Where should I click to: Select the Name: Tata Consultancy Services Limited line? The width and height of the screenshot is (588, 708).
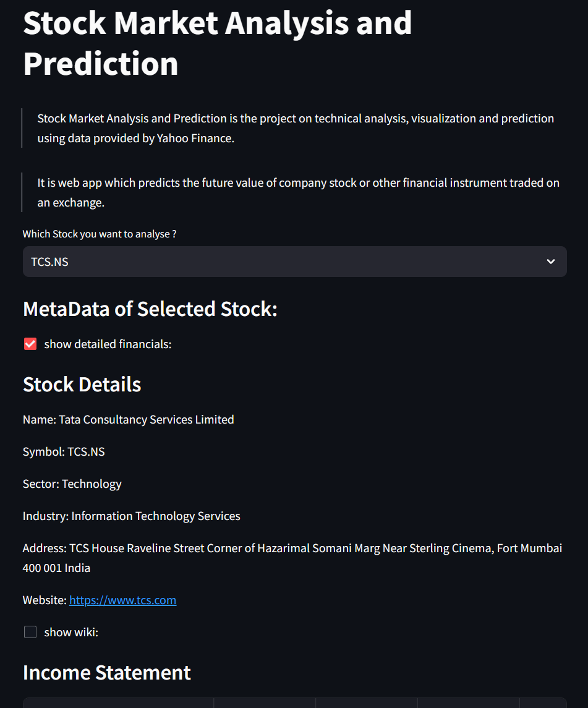pyautogui.click(x=128, y=419)
